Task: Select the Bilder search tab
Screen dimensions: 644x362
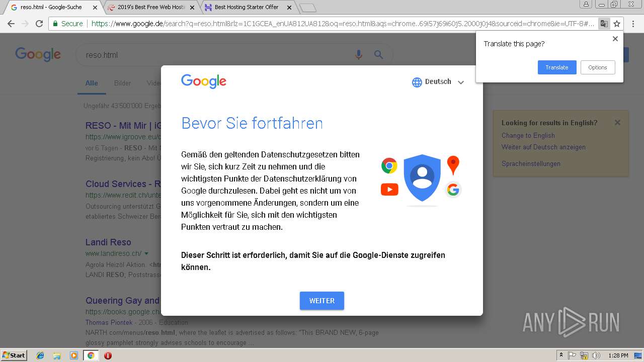Action: tap(123, 83)
